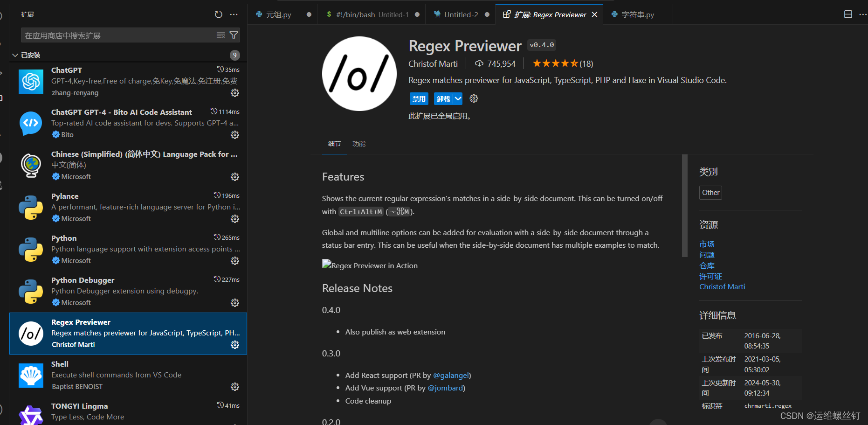Open the @jombard mention link
Viewport: 868px width, 425px height.
pos(445,388)
